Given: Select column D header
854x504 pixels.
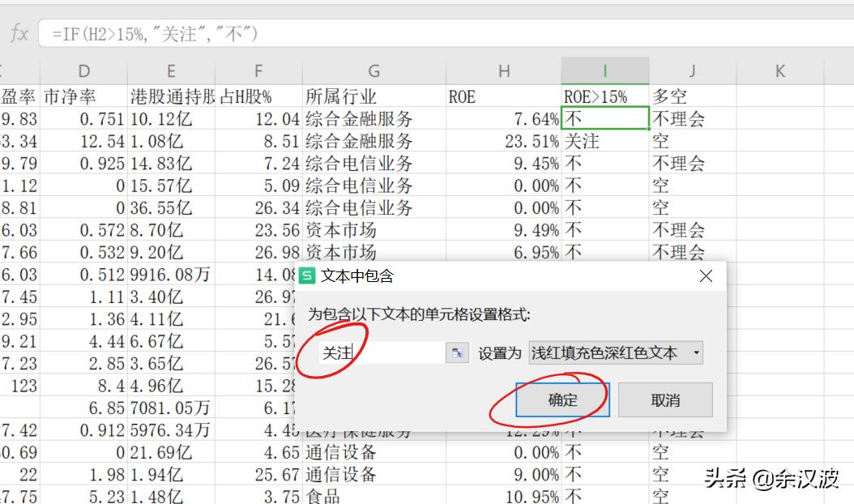Looking at the screenshot, I should (84, 70).
